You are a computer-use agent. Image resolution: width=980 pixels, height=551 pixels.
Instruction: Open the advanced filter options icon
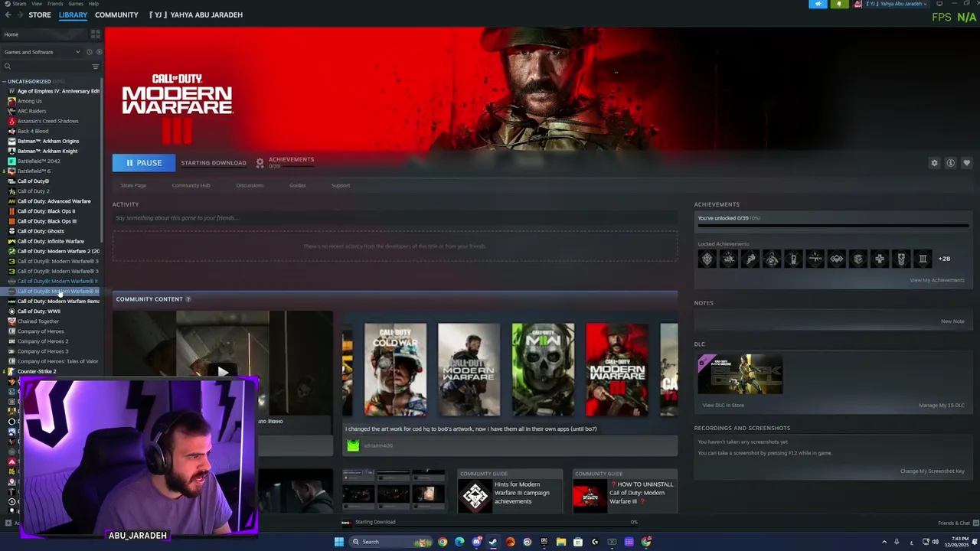(95, 67)
